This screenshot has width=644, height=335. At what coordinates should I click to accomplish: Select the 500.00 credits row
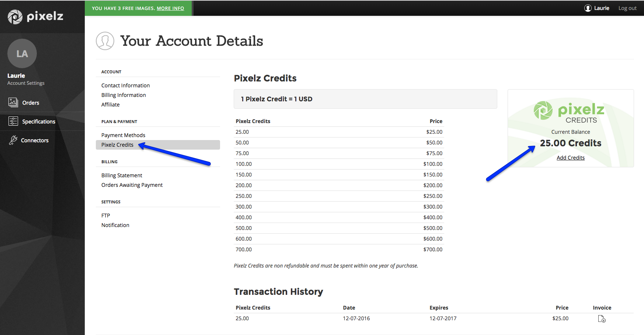pos(339,228)
